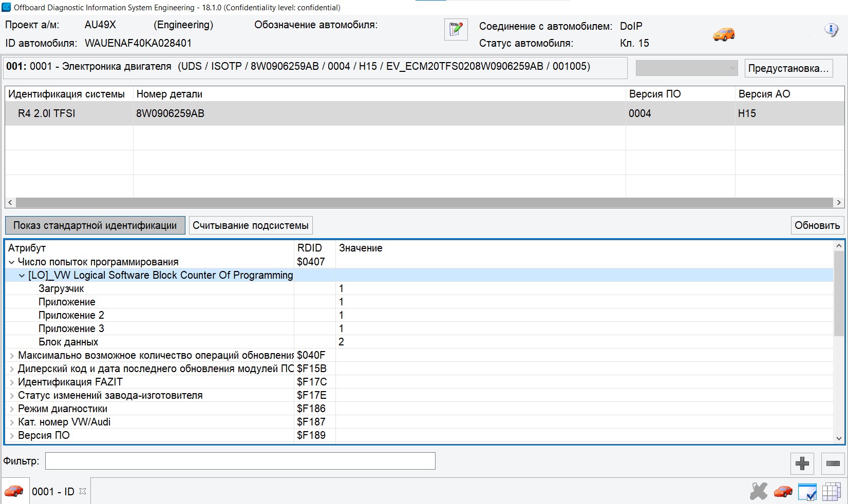
Task: Click the notepad edit icon beside vehicle designation
Action: point(456,29)
